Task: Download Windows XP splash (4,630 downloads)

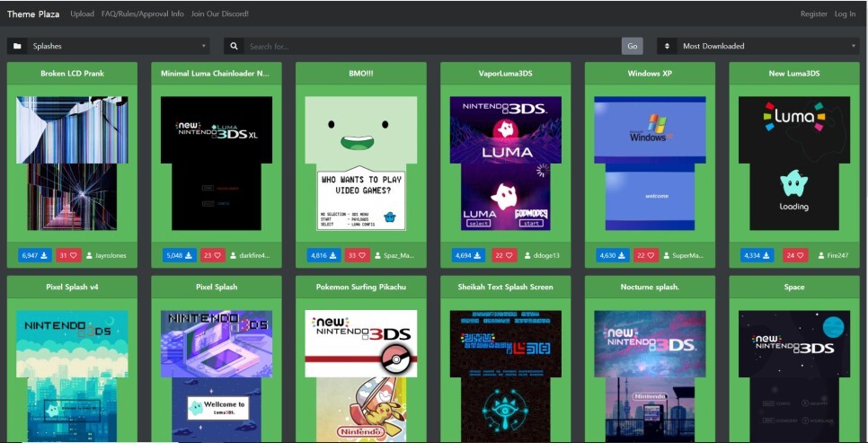Action: pos(613,255)
